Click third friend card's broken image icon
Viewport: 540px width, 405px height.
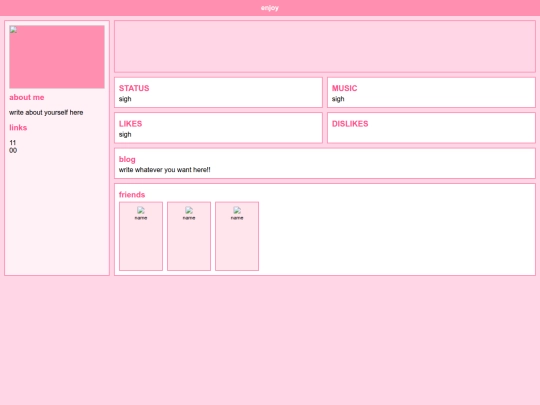click(237, 210)
